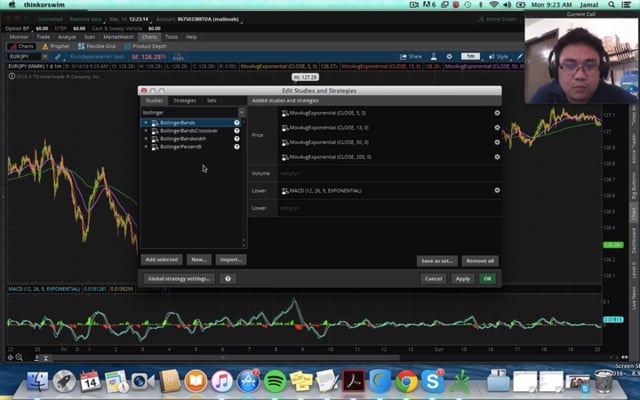The width and height of the screenshot is (640, 400).
Task: Open Spotify from the dock
Action: (x=274, y=380)
